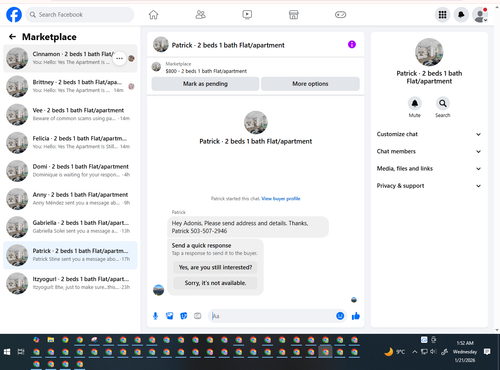Click the taskbar clock showing 1:52 AM
500x370 pixels.
(x=465, y=352)
